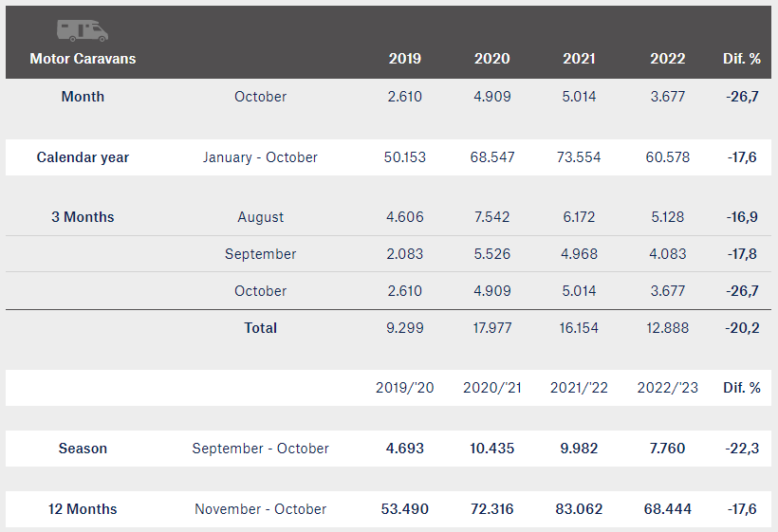Viewport: 778px width, 532px height.
Task: Click the 2022 column header
Action: (x=667, y=59)
